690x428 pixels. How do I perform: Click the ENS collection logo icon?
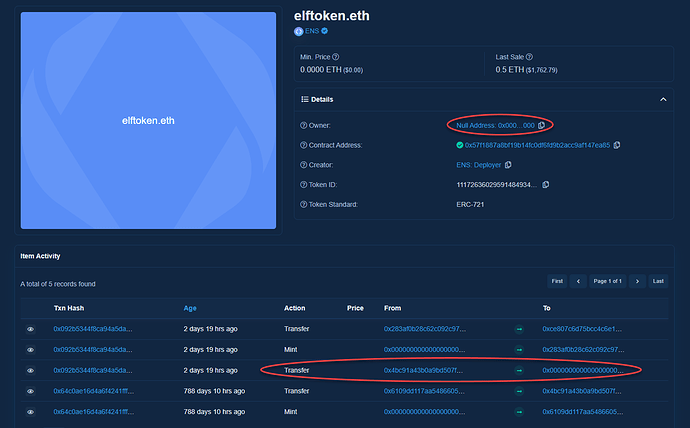(x=298, y=31)
